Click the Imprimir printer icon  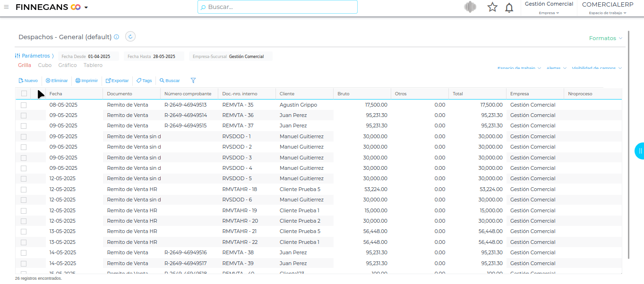point(78,81)
